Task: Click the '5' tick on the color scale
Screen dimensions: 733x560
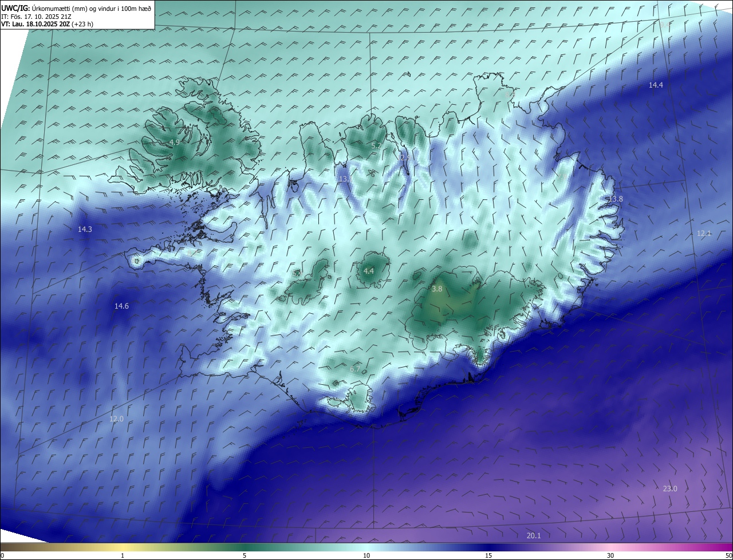Action: (245, 555)
